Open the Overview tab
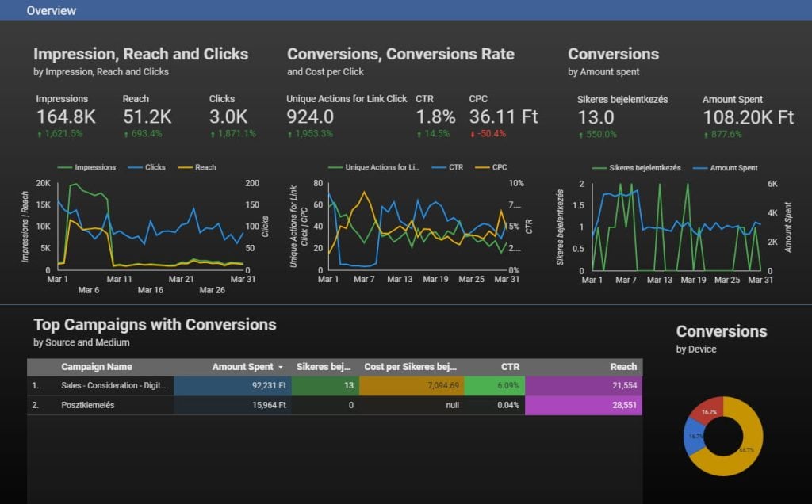 pos(52,10)
